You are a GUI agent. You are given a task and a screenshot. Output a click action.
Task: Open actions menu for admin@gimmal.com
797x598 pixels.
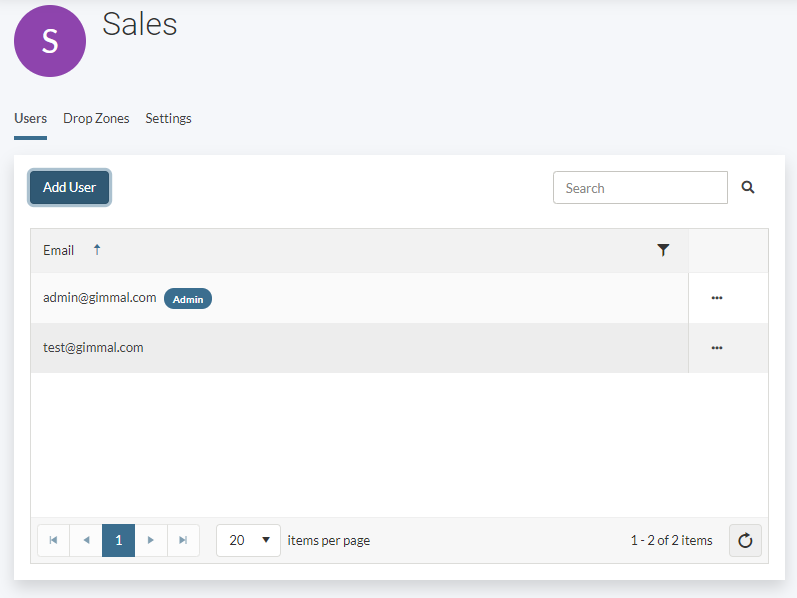pos(716,298)
